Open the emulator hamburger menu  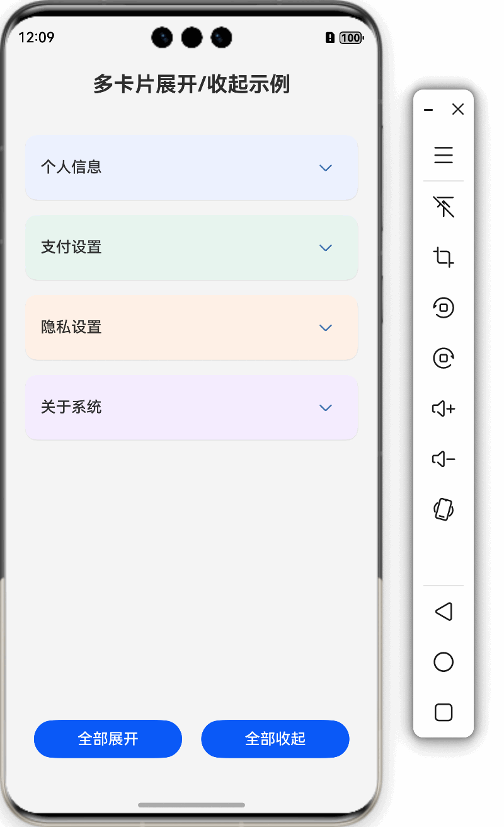click(x=443, y=155)
